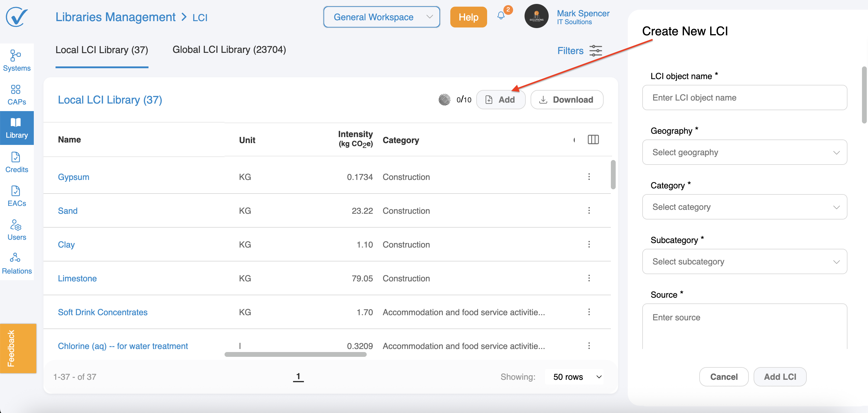
Task: Sort by the Category column header
Action: [x=400, y=140]
